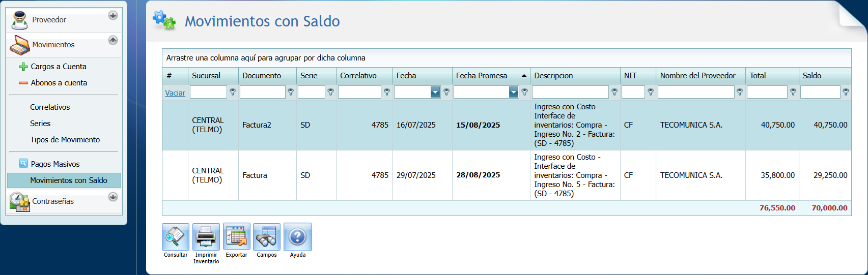
Task: Click the Exportar spreadsheet icon
Action: tap(237, 237)
